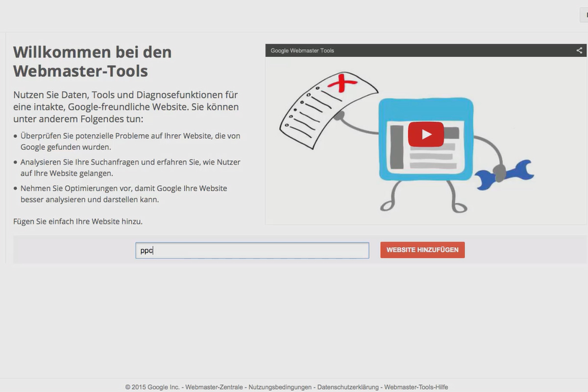This screenshot has height=392, width=588.
Task: Click the share icon on video header
Action: point(579,50)
